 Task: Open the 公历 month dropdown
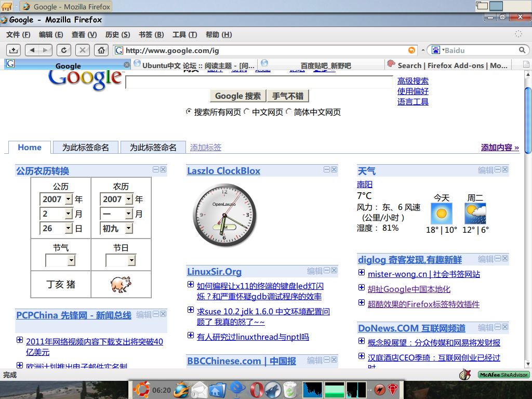tap(56, 214)
